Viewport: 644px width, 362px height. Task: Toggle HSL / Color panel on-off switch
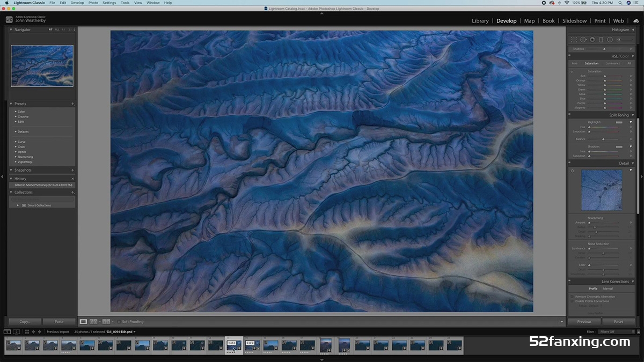(x=569, y=56)
